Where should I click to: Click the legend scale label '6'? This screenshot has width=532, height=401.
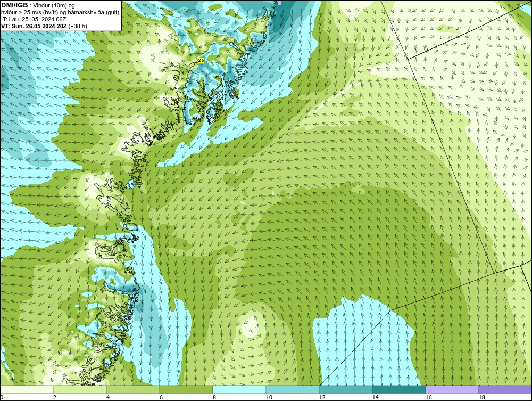coord(161,397)
